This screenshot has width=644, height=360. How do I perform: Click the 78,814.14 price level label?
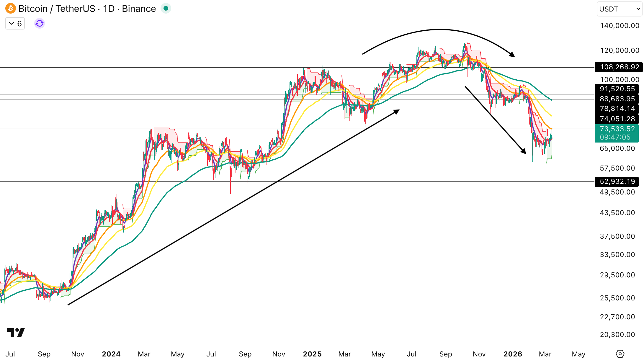pos(617,109)
